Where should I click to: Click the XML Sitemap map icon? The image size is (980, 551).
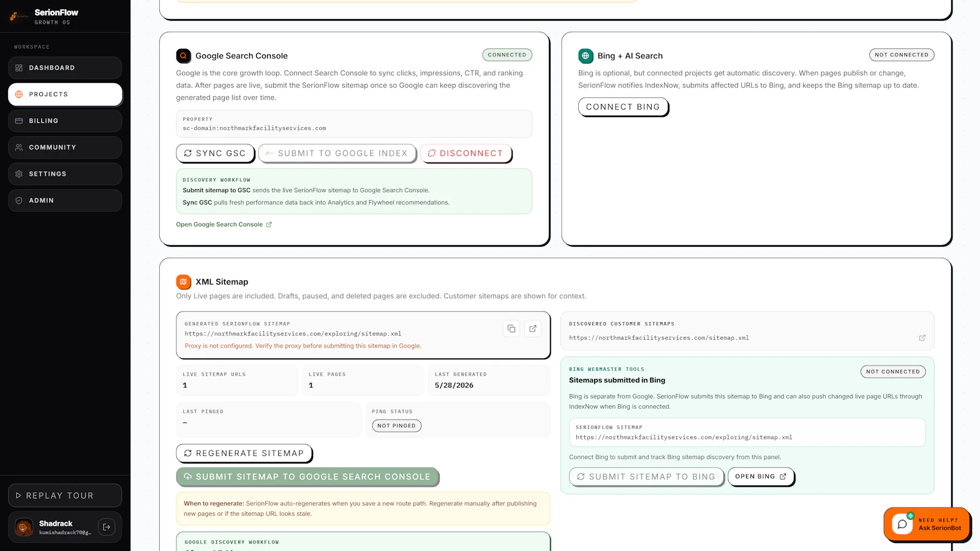[x=184, y=282]
